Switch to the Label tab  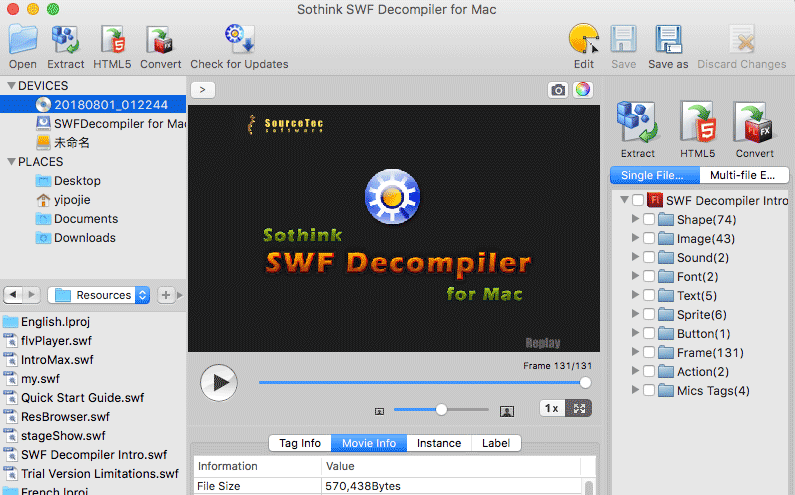click(x=496, y=443)
